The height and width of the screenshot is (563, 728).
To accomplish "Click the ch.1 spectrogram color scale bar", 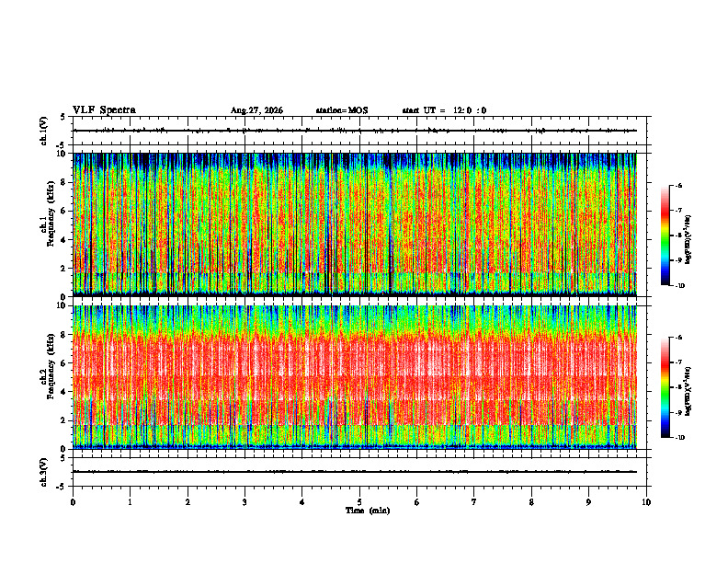I will pos(665,236).
